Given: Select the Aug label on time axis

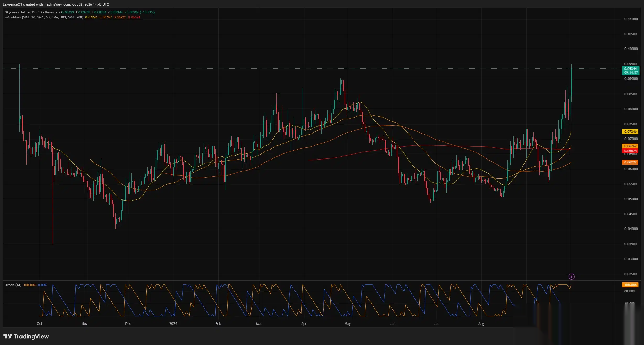Looking at the screenshot, I should tap(481, 323).
